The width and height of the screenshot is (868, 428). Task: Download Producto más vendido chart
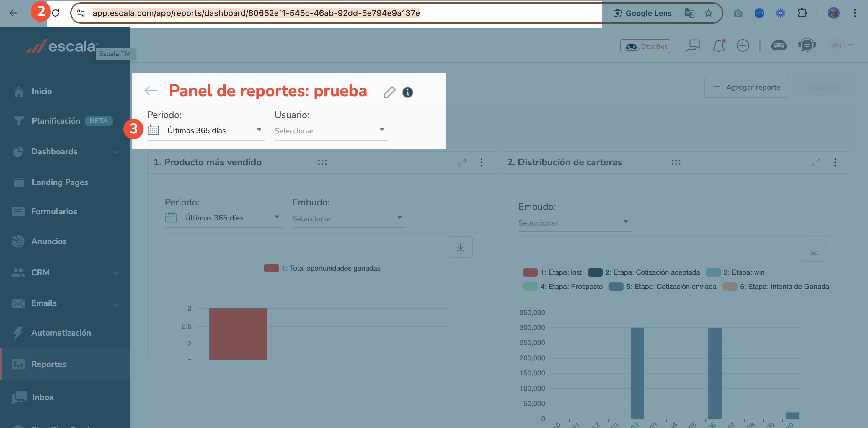460,247
